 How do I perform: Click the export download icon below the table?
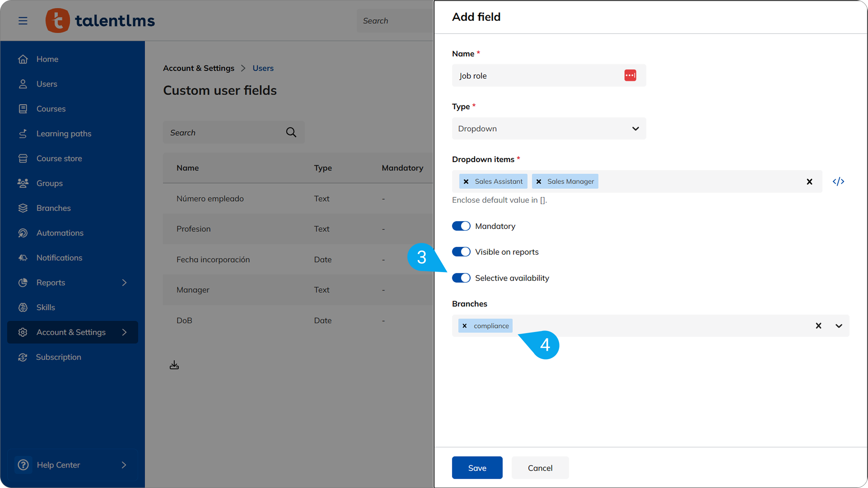174,364
